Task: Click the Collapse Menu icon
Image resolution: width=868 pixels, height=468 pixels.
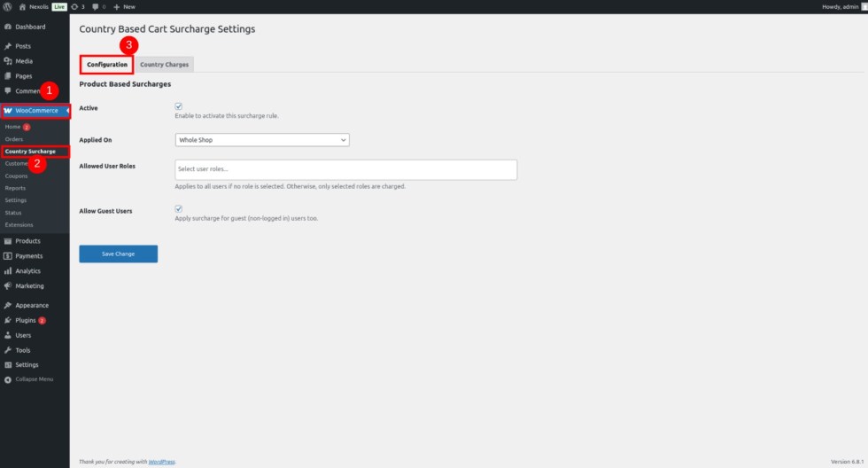Action: pos(8,379)
